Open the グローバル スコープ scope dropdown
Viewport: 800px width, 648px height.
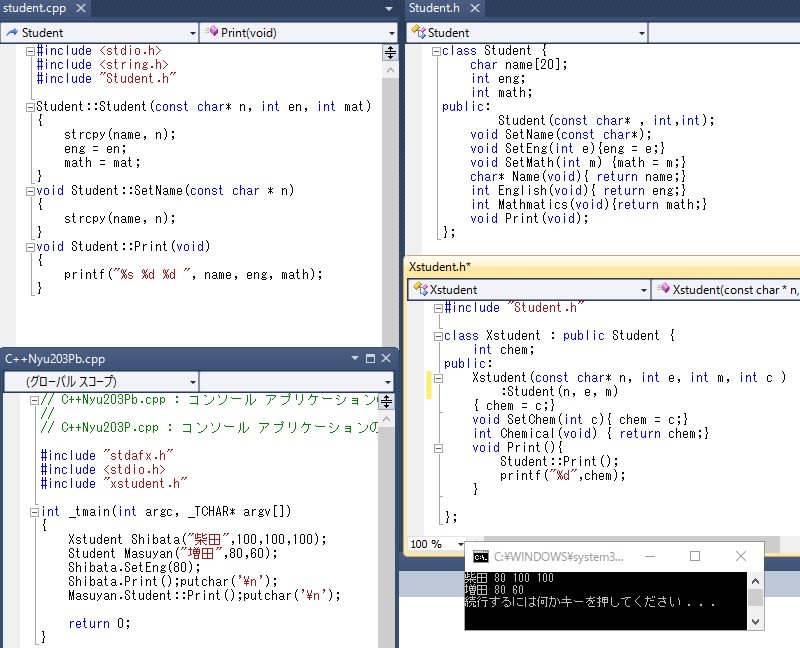101,382
